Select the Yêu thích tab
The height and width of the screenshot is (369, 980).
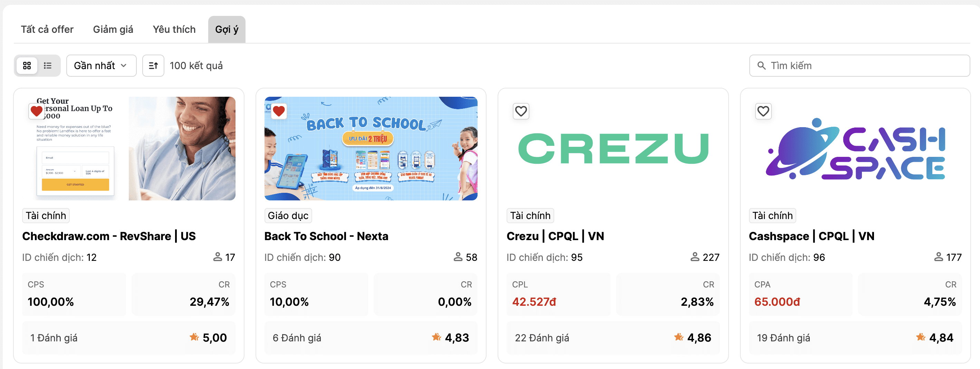click(174, 29)
